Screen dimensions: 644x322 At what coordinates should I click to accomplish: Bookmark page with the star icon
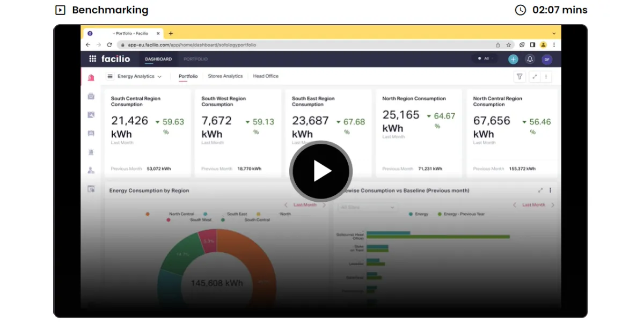(x=509, y=45)
